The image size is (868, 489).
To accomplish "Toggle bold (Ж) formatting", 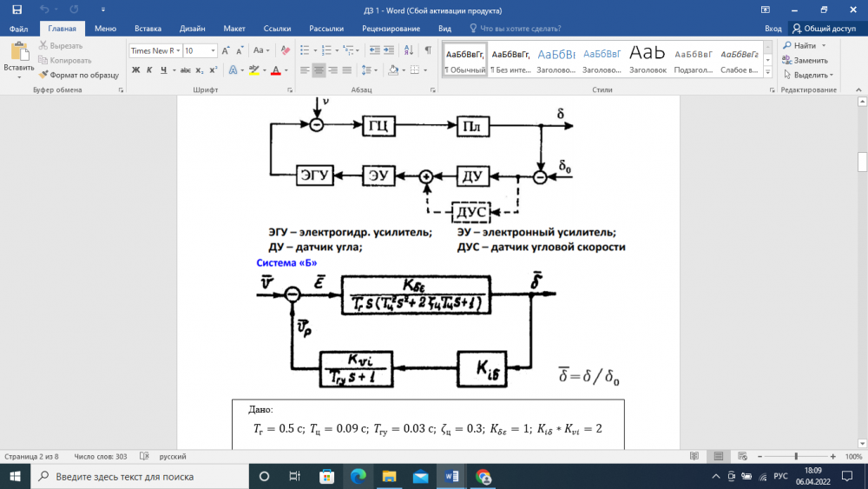I will coord(136,70).
